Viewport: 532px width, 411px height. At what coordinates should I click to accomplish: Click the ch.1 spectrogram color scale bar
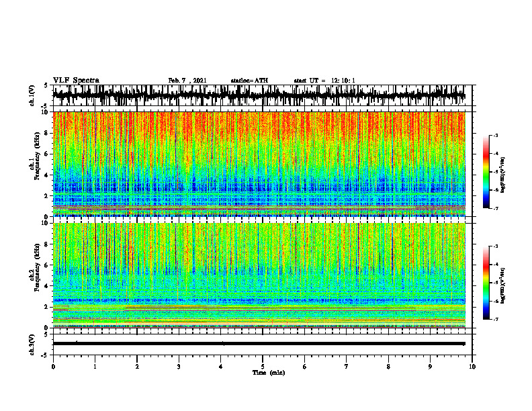[x=486, y=172]
